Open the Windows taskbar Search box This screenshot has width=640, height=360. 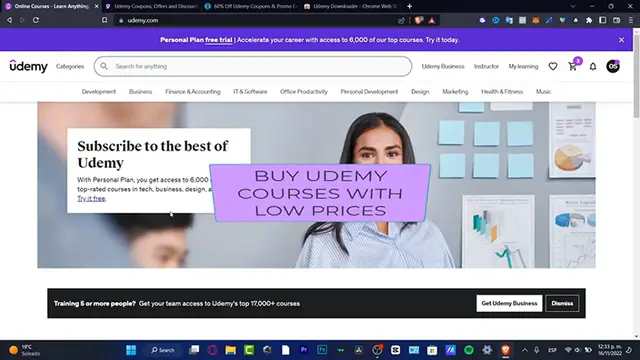pos(162,350)
